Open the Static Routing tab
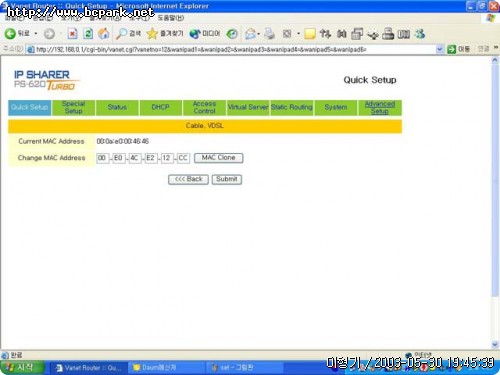Image resolution: width=500 pixels, height=375 pixels. (x=292, y=108)
